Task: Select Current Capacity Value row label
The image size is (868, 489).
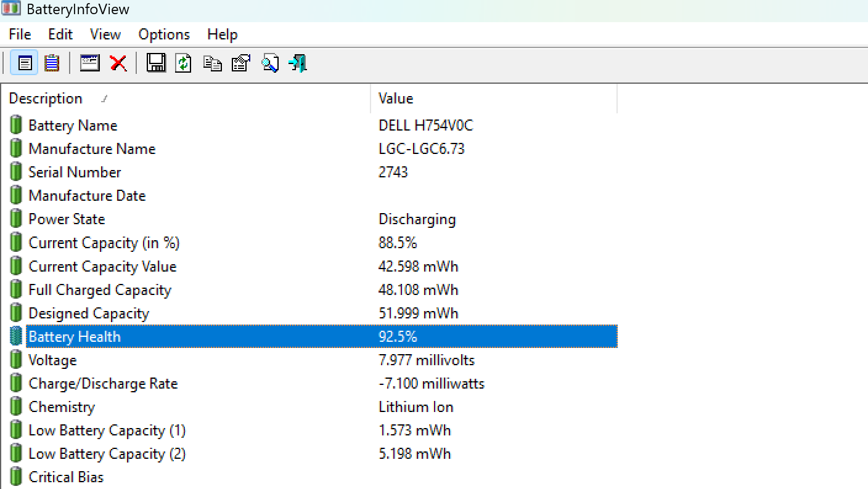Action: coord(102,266)
